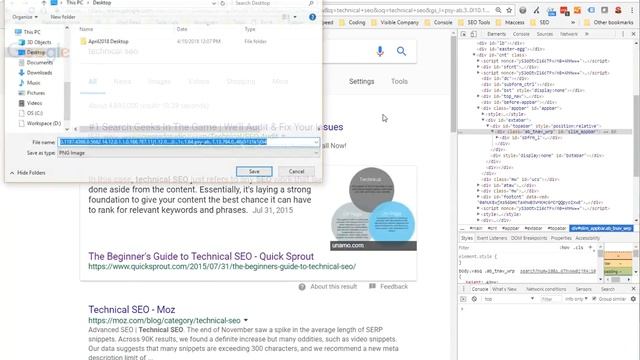The height and width of the screenshot is (360, 640).
Task: Toggle the device toolbar icon in DevTools
Action: [x=473, y=34]
